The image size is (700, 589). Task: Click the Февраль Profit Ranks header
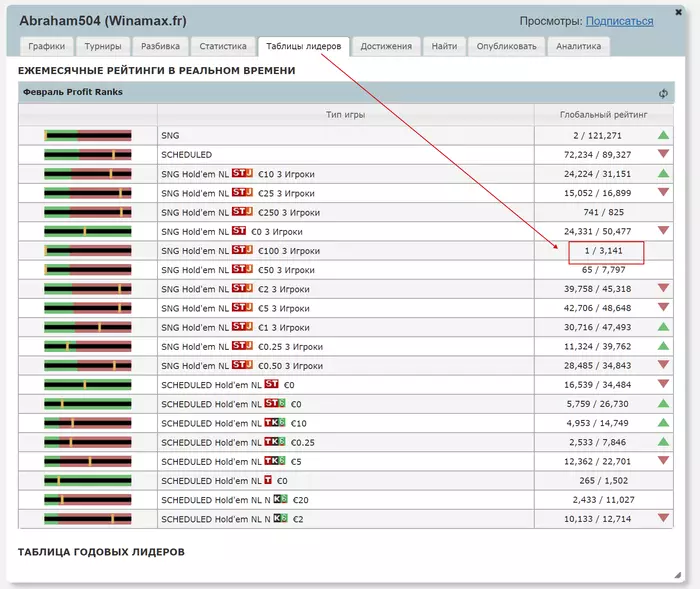(73, 92)
